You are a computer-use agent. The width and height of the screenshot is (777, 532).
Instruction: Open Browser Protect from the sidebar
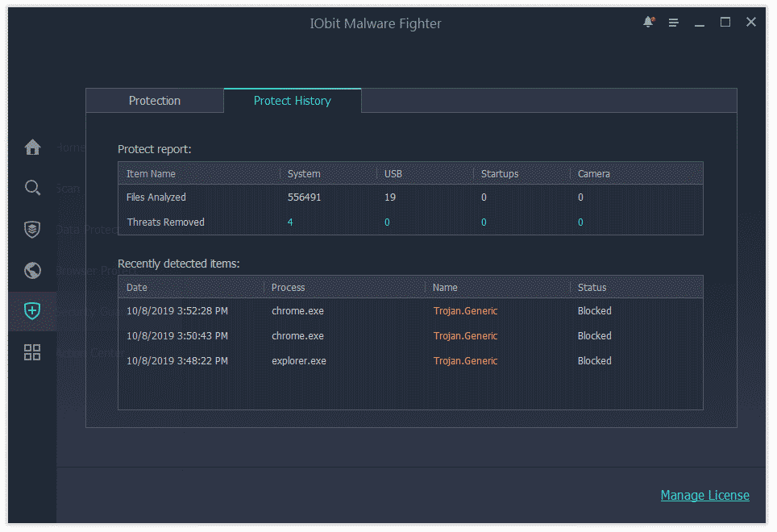[32, 270]
